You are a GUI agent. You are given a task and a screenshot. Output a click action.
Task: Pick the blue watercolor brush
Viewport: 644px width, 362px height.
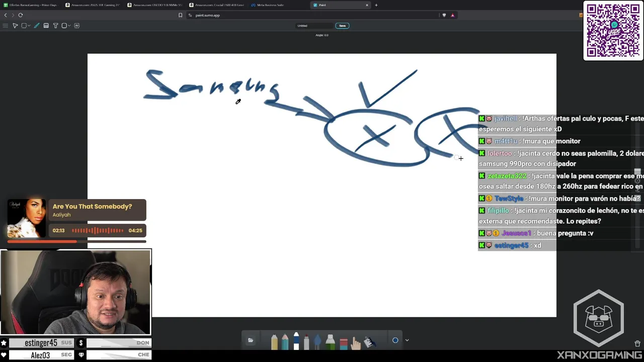pos(317,342)
